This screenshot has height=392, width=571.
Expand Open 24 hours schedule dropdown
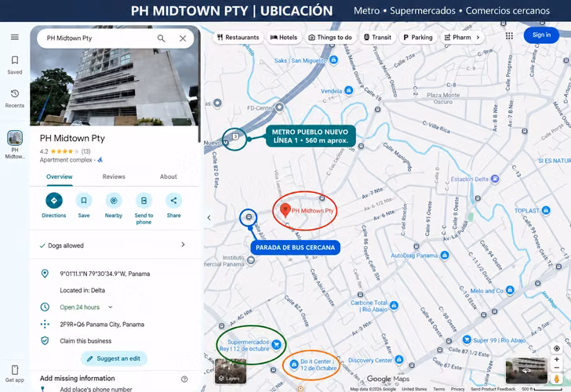click(111, 307)
